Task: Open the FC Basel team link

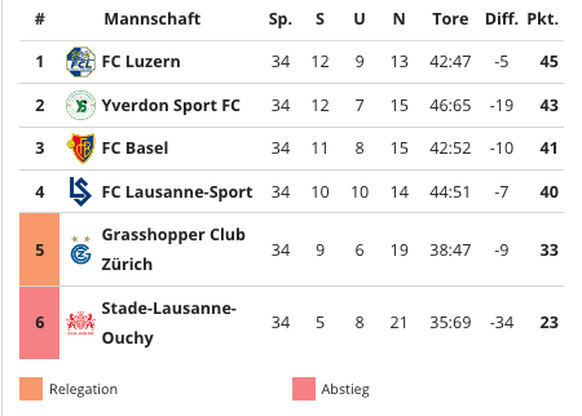Action: (x=135, y=148)
